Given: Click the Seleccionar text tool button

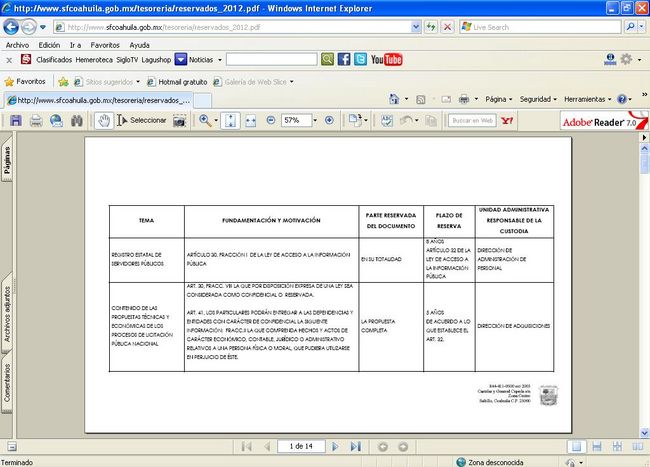Looking at the screenshot, I should 141,120.
